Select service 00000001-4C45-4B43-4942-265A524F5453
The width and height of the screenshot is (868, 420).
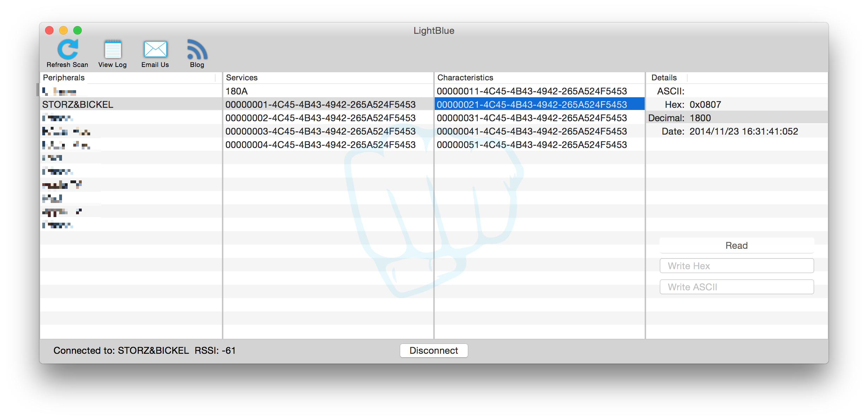328,104
